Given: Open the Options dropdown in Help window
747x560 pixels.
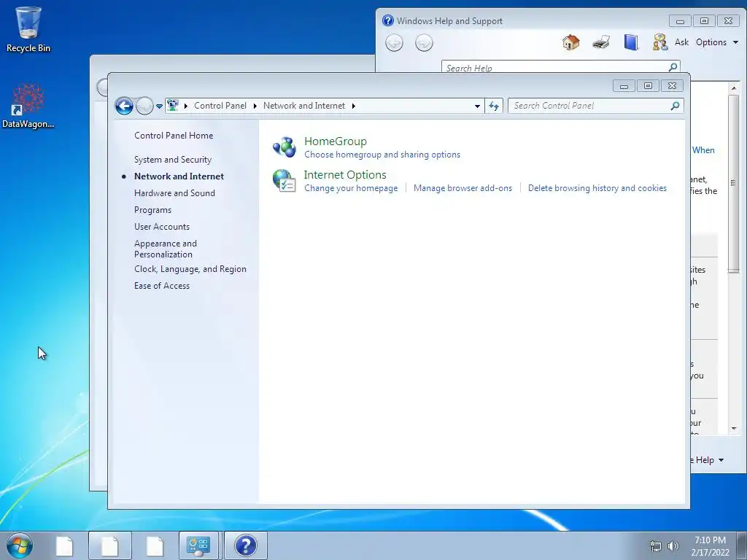Looking at the screenshot, I should [717, 42].
